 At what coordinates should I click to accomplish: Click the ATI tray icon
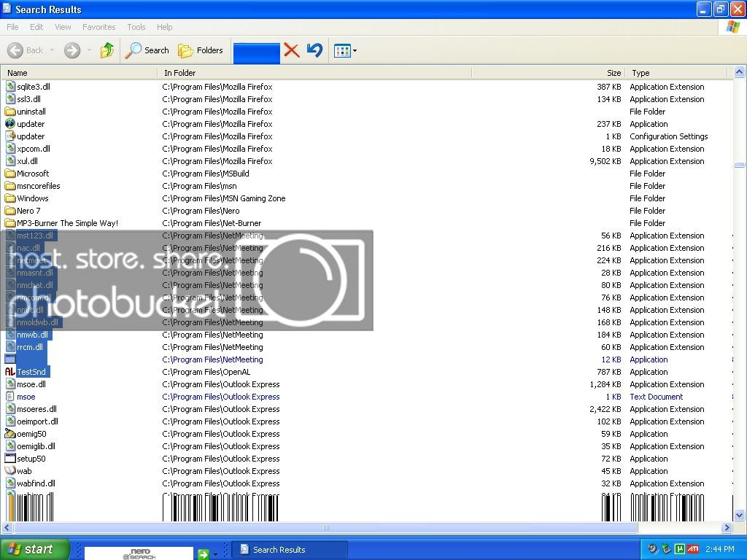coord(693,549)
